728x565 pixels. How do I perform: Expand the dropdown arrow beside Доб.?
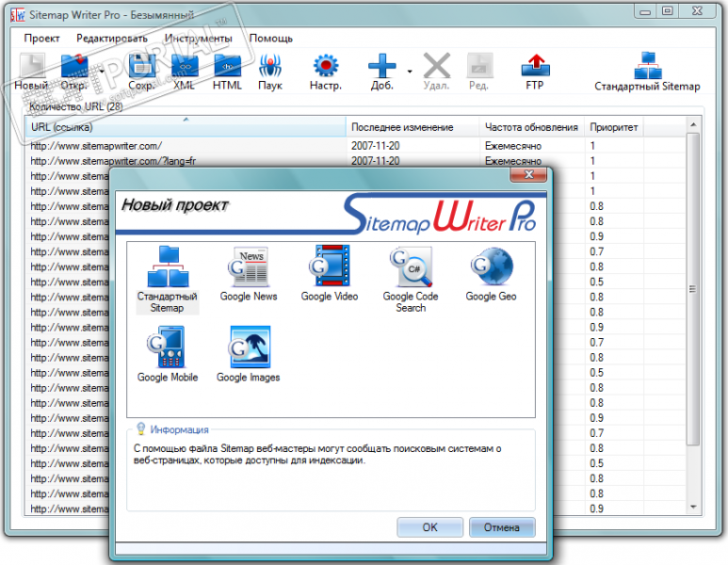pyautogui.click(x=410, y=71)
